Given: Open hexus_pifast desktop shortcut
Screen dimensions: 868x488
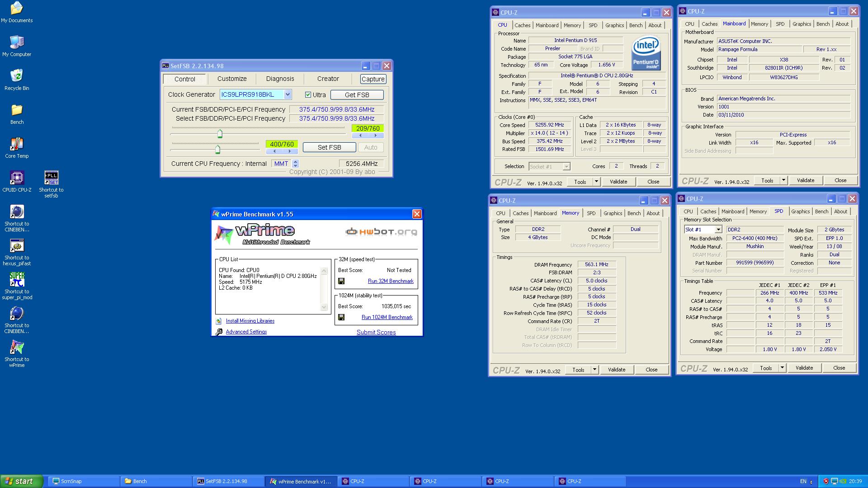Looking at the screenshot, I should [17, 252].
